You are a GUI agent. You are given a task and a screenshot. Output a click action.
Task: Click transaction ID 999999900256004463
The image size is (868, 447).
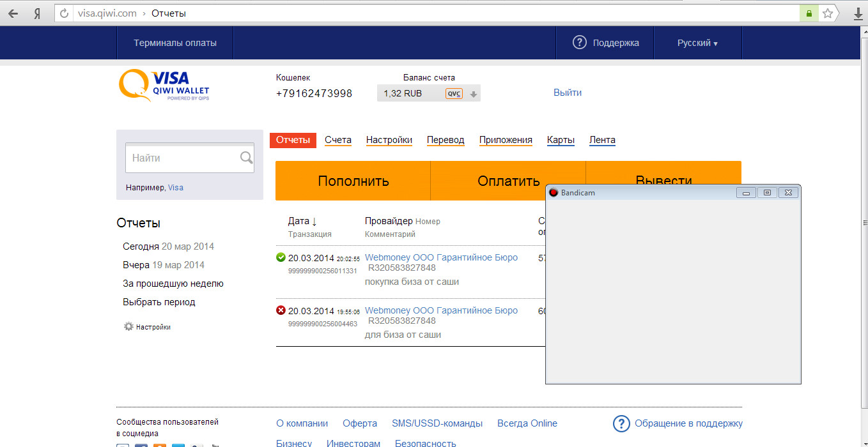323,324
